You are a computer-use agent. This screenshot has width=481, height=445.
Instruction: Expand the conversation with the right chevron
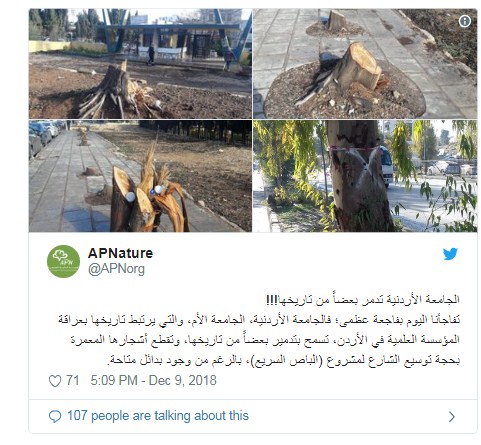(x=452, y=417)
